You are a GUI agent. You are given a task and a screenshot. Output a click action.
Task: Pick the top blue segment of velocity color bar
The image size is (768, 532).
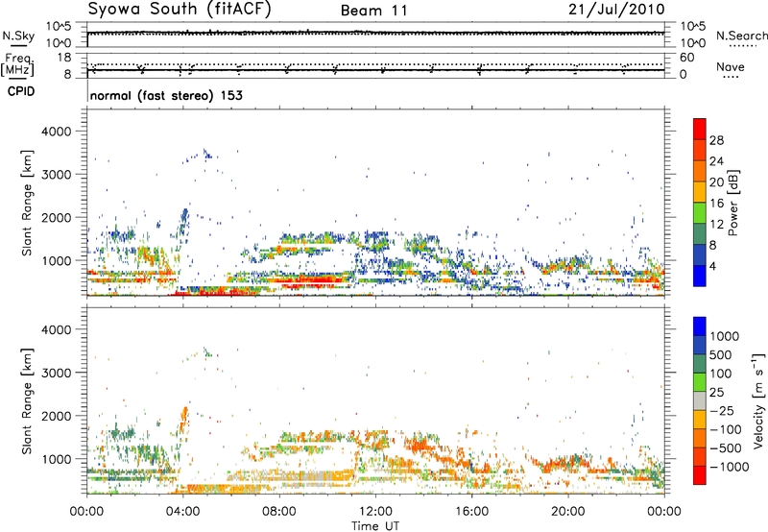point(699,326)
